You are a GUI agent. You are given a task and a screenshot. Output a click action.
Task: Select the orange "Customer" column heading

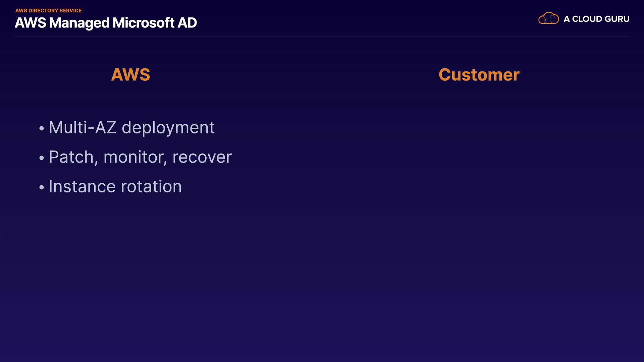point(479,75)
